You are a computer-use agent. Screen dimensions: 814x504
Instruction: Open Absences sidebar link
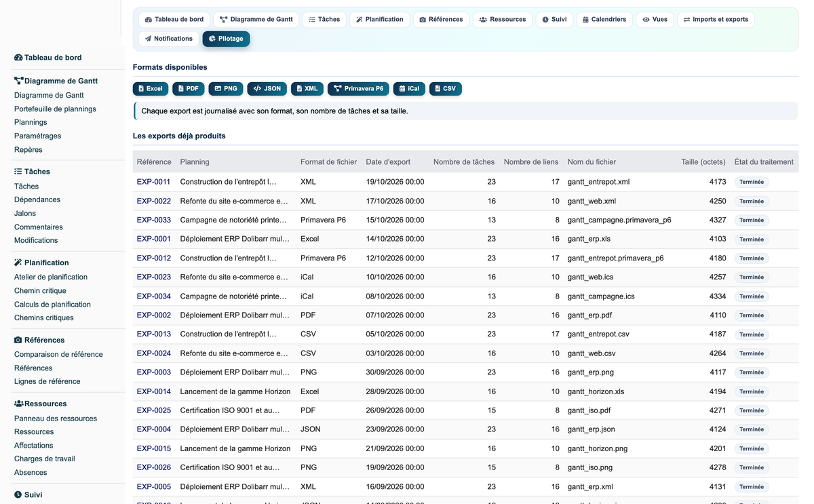[x=31, y=473]
